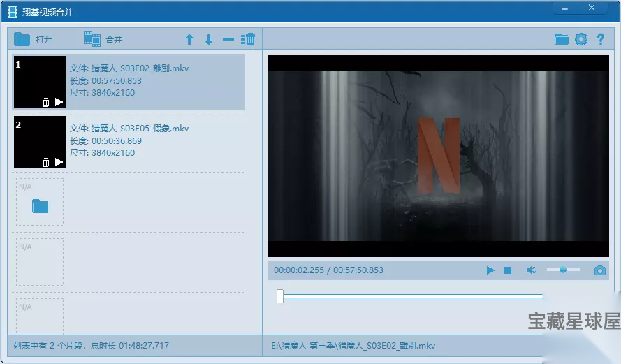
Task: Click the empty N/A fourth slot
Action: pos(40,262)
